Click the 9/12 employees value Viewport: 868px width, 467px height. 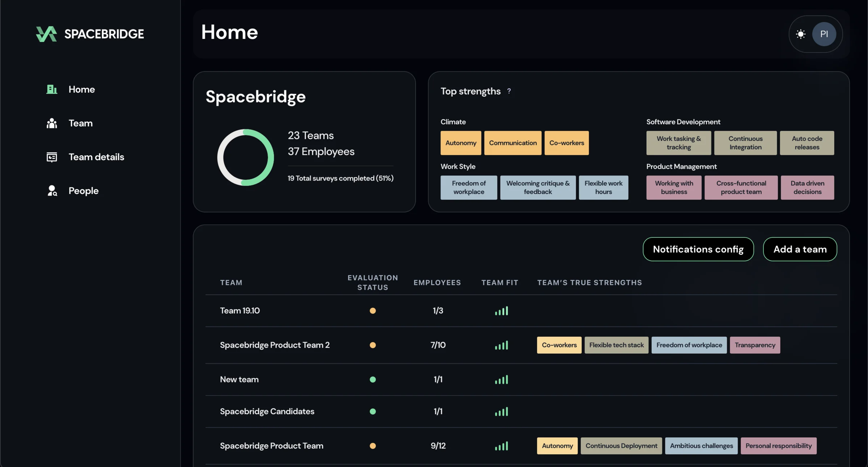[x=438, y=446]
